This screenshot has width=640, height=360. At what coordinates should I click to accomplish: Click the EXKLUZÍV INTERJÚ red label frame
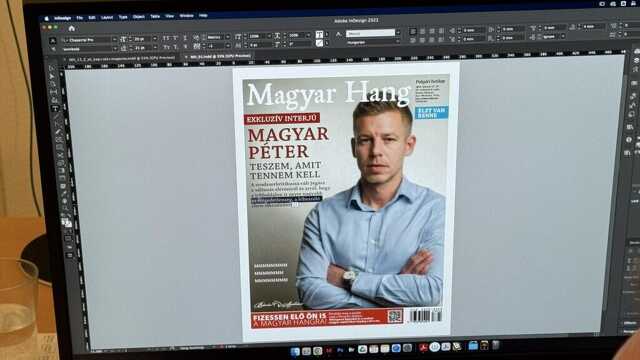pos(282,119)
